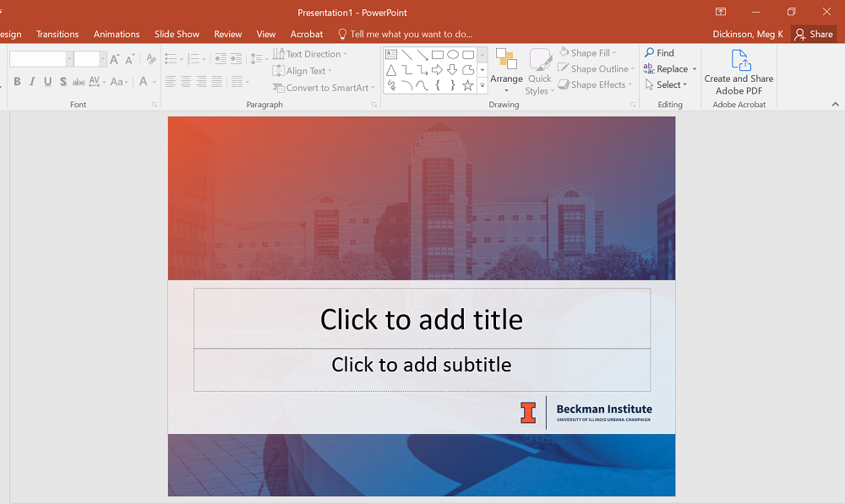The image size is (845, 504).
Task: Toggle Italic formatting
Action: coord(32,81)
